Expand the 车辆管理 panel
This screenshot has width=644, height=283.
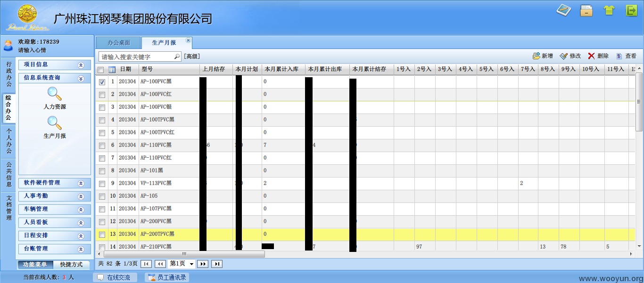tap(81, 210)
